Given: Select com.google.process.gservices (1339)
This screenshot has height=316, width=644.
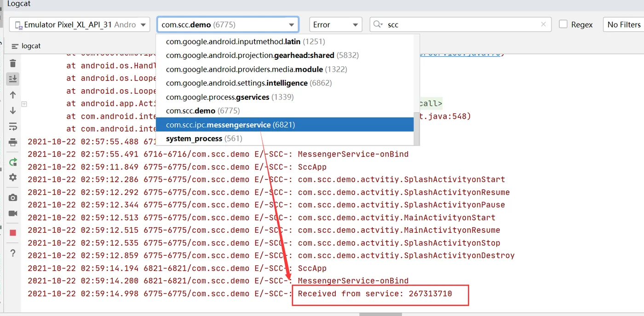Looking at the screenshot, I should tap(284, 97).
